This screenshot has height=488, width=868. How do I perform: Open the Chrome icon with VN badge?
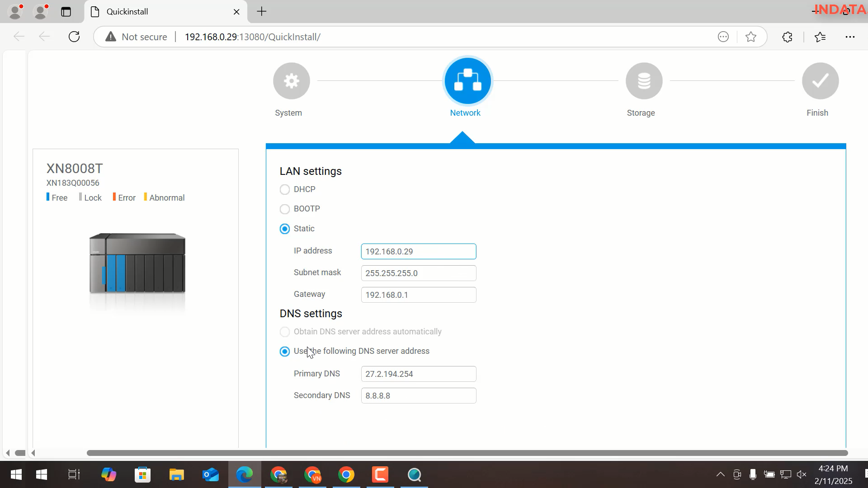312,474
